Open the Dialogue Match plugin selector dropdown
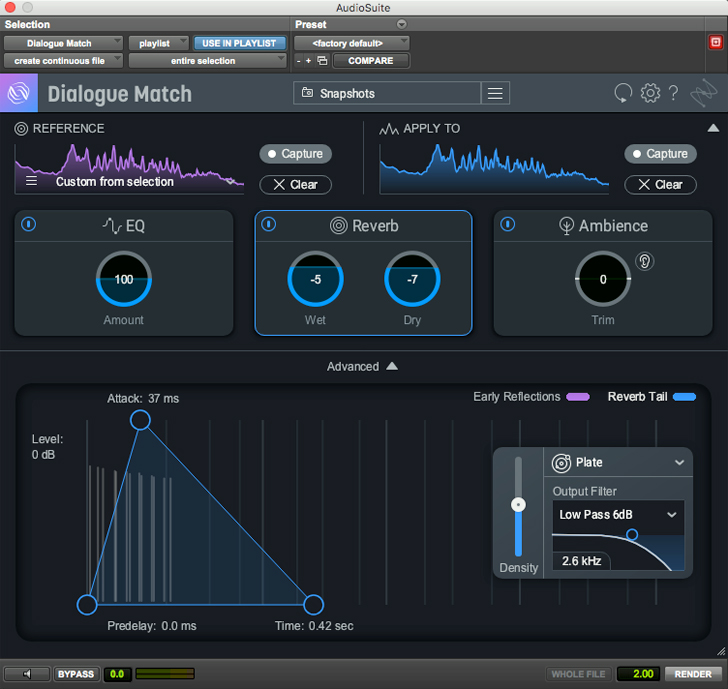The height and width of the screenshot is (689, 728). pyautogui.click(x=63, y=43)
